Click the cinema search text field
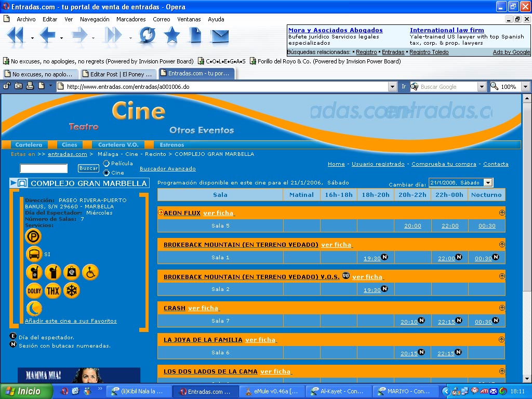Screen dimensions: 532x399 (44, 168)
